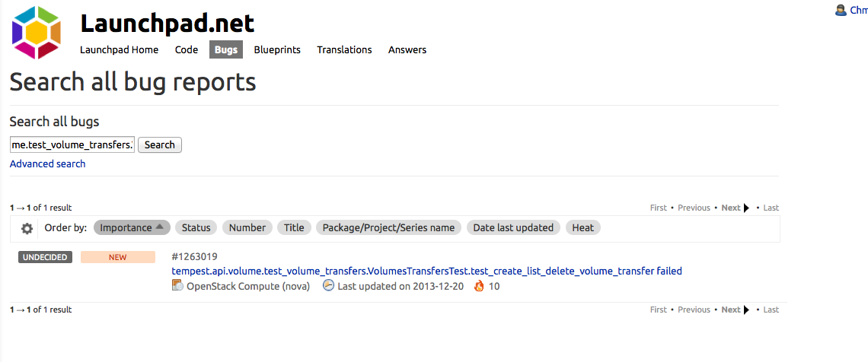The height and width of the screenshot is (362, 868).
Task: Sort results by Status
Action: point(196,227)
